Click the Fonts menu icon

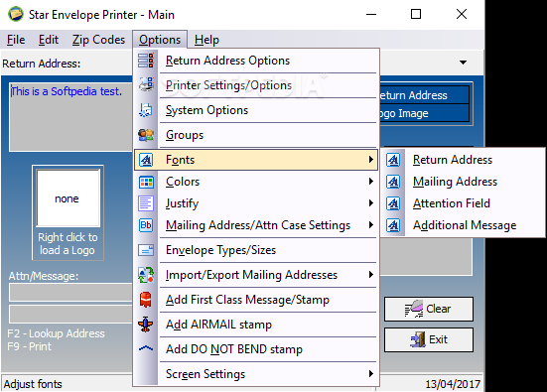[146, 160]
